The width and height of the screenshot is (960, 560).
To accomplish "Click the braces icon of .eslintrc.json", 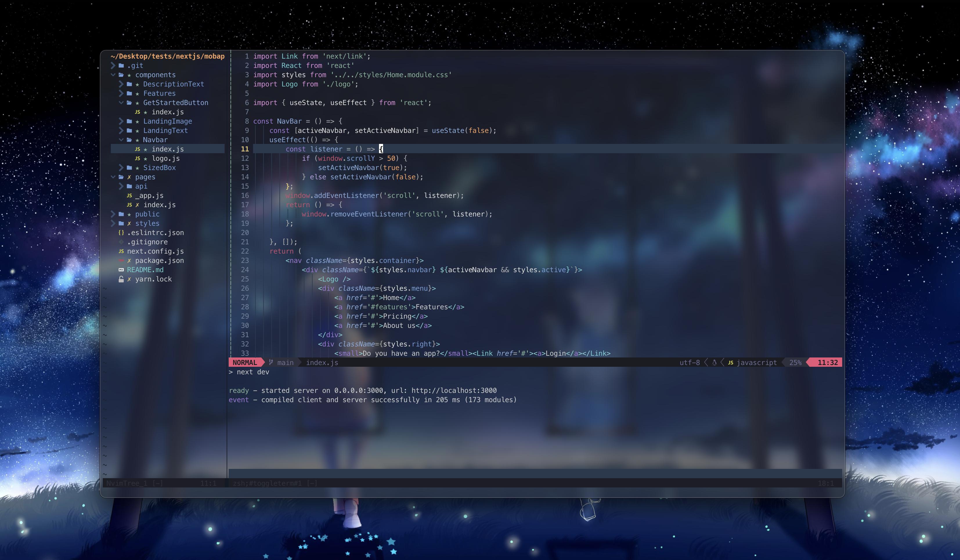I will tap(121, 233).
